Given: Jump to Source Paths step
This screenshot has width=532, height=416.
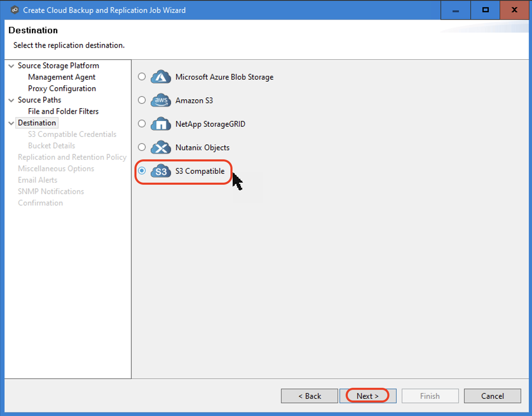Looking at the screenshot, I should pos(39,100).
